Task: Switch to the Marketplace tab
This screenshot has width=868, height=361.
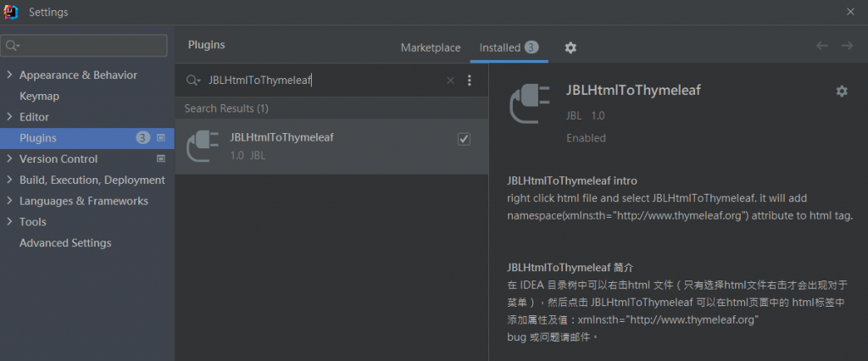Action: pyautogui.click(x=430, y=47)
